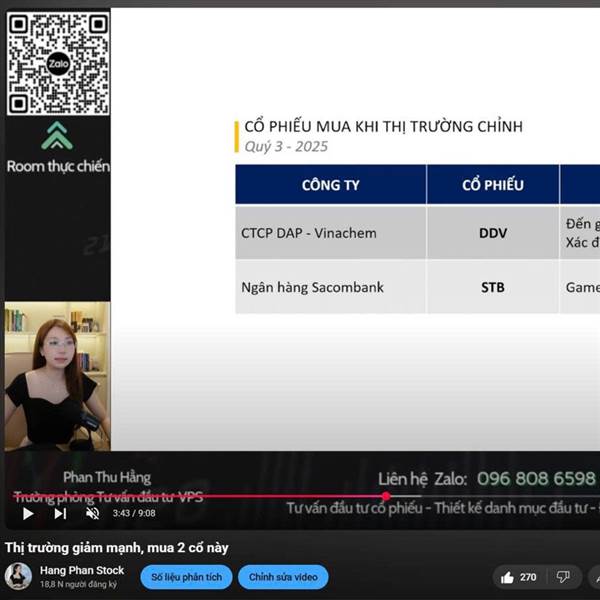The height and width of the screenshot is (600, 600).
Task: Click the 3:43 / 9:08 time display
Action: click(x=134, y=513)
